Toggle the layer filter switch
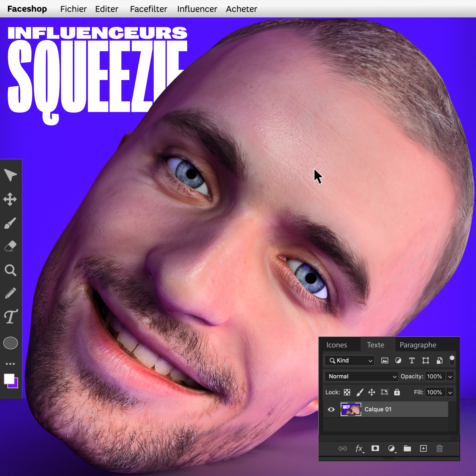This screenshot has height=476, width=476. [x=452, y=360]
